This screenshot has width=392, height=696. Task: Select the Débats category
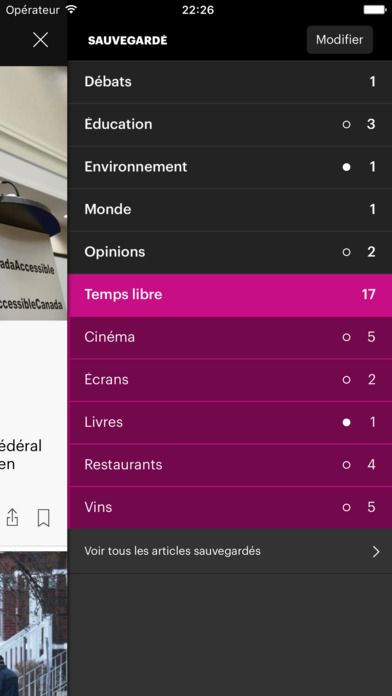pyautogui.click(x=230, y=82)
